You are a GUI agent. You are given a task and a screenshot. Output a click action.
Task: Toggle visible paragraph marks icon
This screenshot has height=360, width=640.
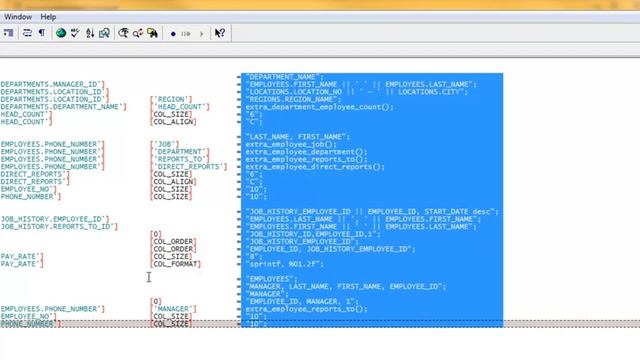tap(42, 33)
